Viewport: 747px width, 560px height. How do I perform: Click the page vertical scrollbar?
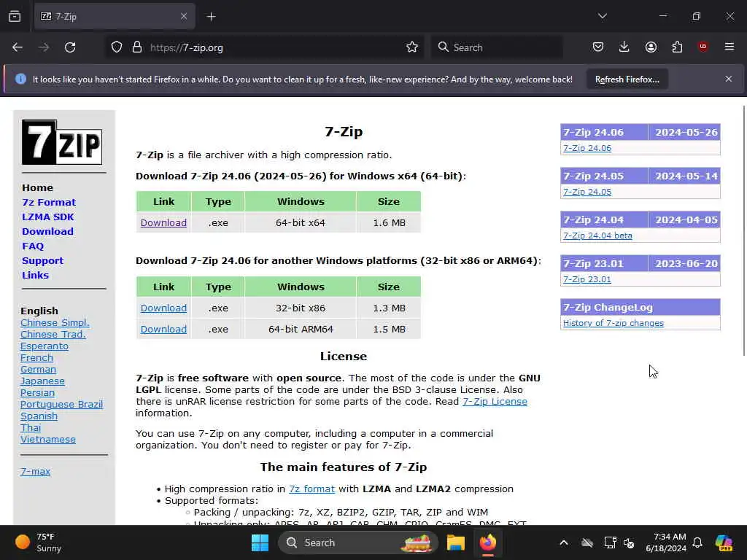pos(743,230)
